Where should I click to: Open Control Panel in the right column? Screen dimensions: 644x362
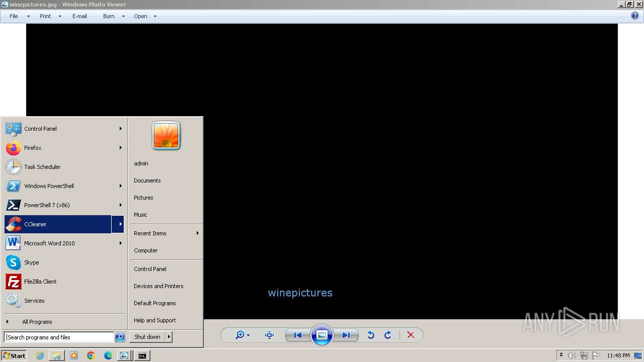tap(150, 269)
